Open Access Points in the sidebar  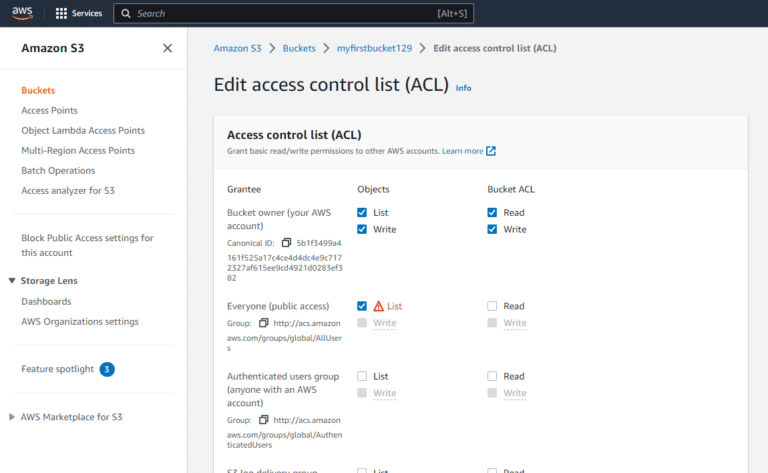[49, 110]
